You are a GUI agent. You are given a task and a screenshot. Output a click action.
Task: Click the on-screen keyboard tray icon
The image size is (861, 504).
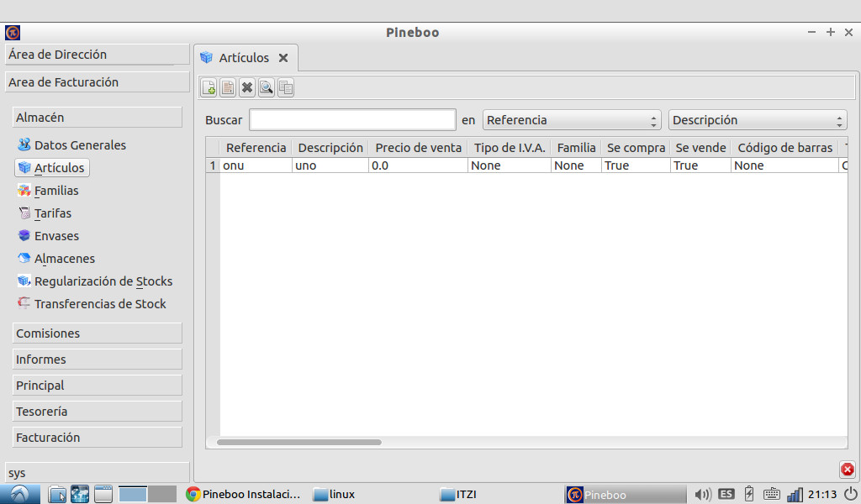[772, 494]
